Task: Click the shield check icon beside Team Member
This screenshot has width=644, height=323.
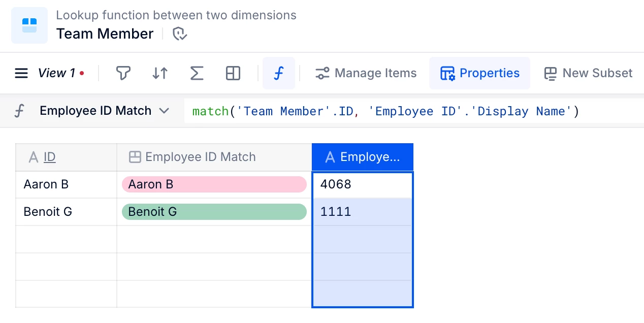Action: click(180, 34)
